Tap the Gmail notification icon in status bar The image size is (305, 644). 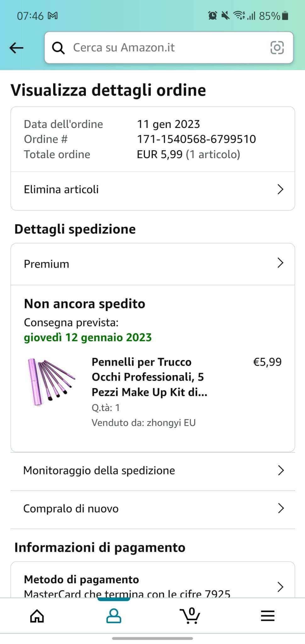click(x=53, y=15)
